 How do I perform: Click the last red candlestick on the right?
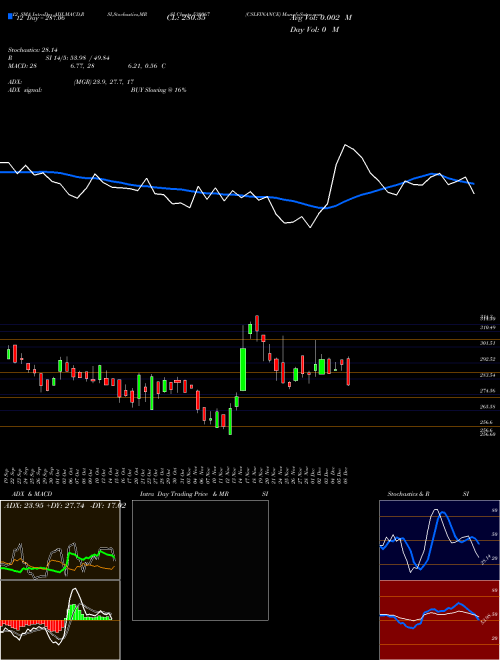(348, 371)
